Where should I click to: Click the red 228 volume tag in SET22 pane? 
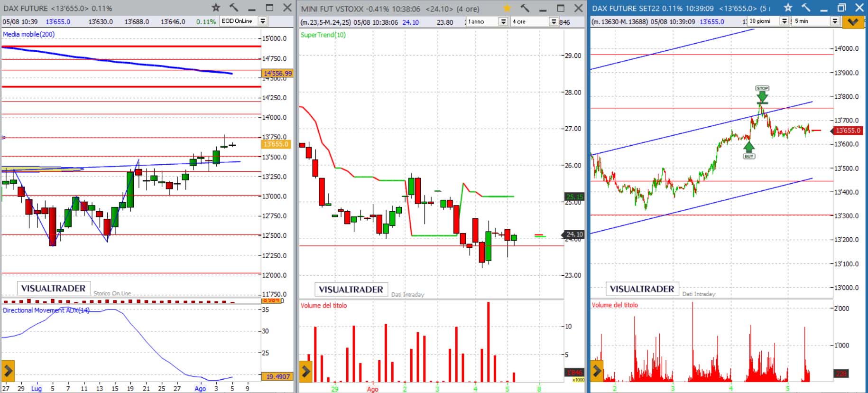(840, 374)
